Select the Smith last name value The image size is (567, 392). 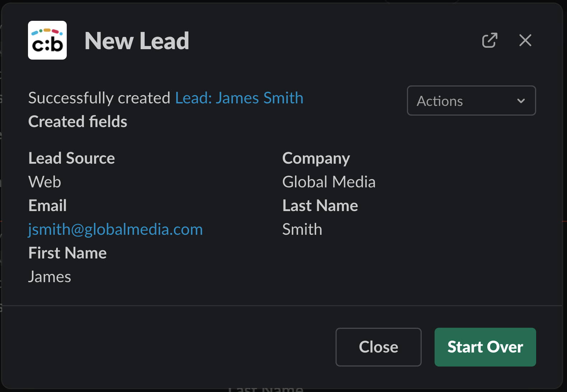coord(302,229)
